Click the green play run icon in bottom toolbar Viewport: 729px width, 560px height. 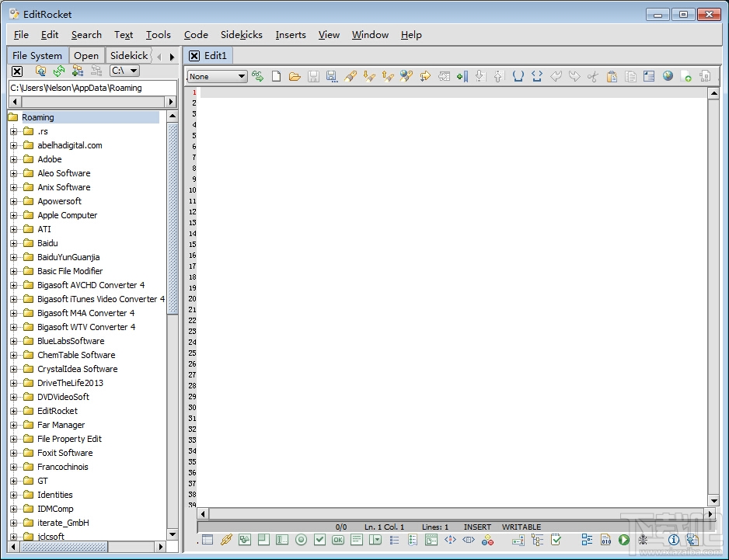coord(623,540)
